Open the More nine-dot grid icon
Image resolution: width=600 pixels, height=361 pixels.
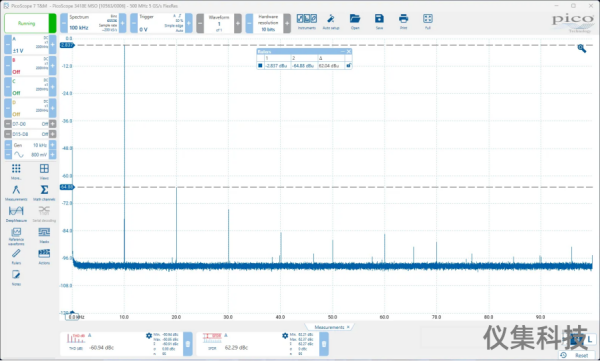[x=16, y=172]
